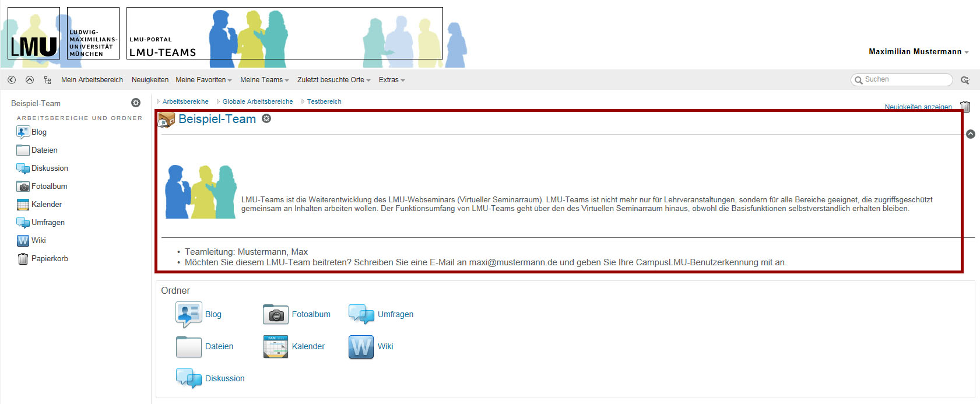Click the advanced search icon right of the search box
980x404 pixels.
click(x=965, y=80)
